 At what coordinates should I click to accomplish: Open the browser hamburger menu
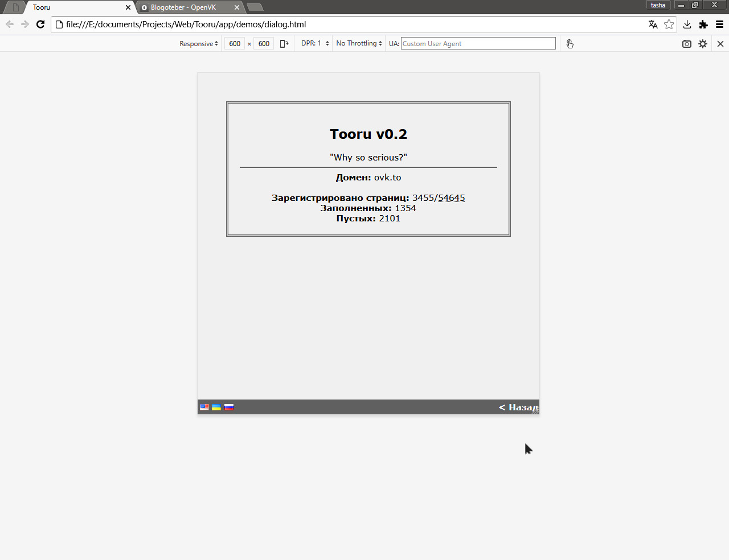click(x=720, y=24)
